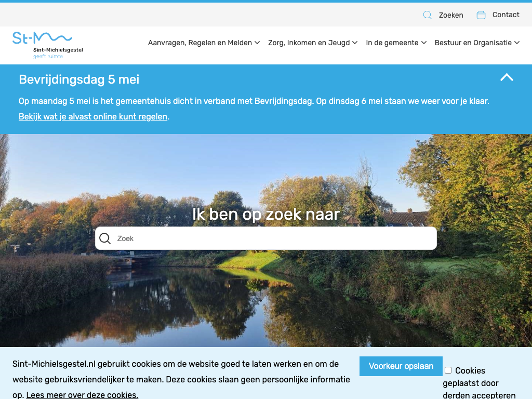The height and width of the screenshot is (399, 532).
Task: Click the Sint-Michielsgestel logo
Action: click(x=47, y=45)
